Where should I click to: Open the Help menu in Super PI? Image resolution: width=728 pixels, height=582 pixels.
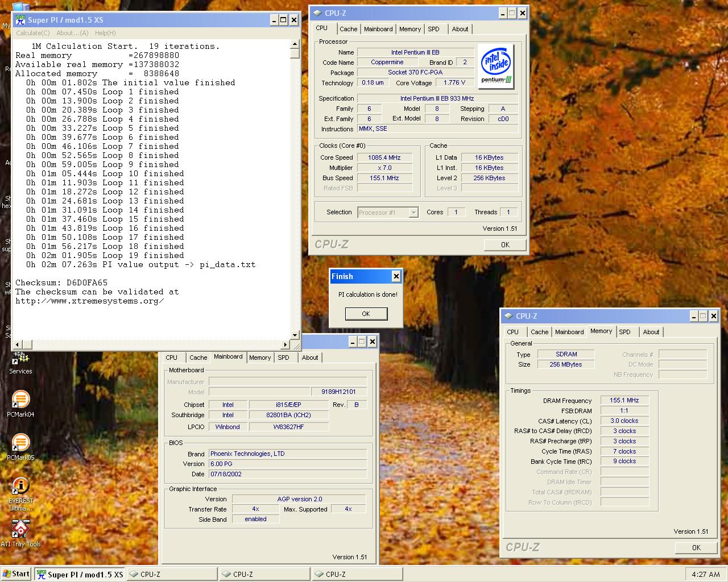point(105,33)
